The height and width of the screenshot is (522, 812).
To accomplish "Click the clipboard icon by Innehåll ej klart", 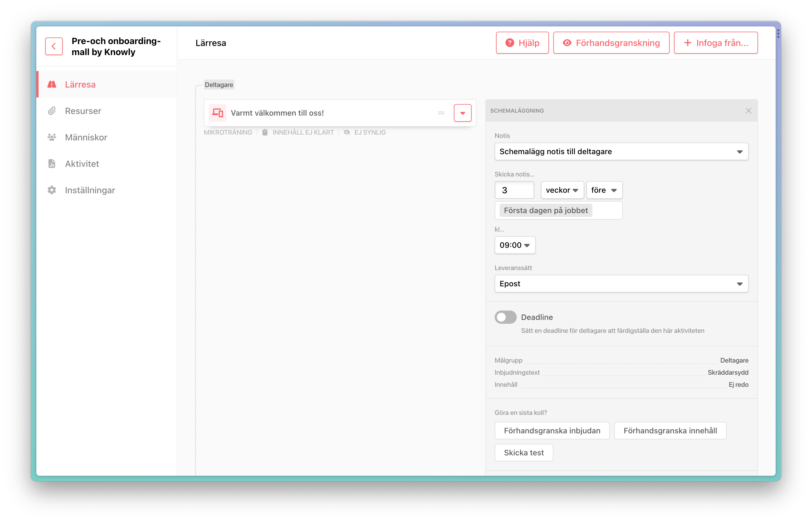I will pos(265,132).
